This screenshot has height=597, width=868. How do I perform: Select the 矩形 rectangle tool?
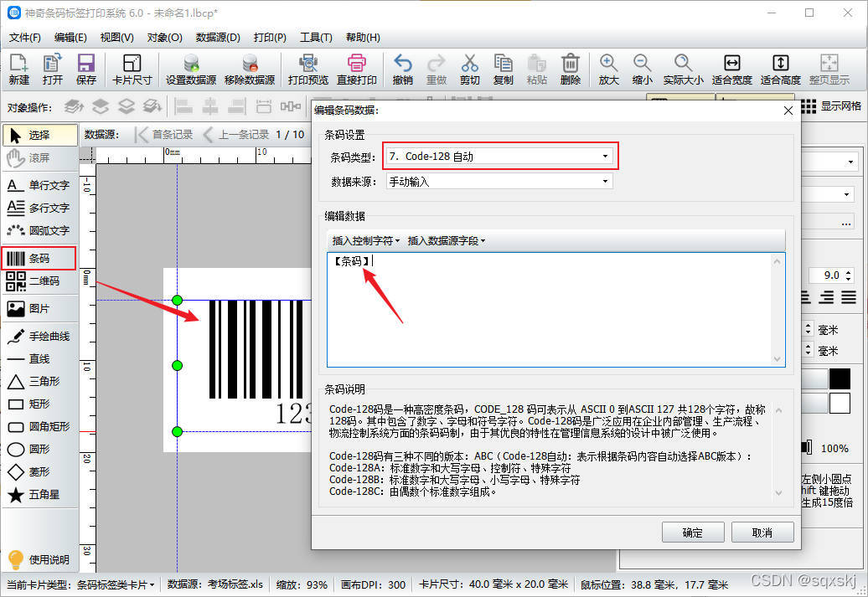point(40,404)
